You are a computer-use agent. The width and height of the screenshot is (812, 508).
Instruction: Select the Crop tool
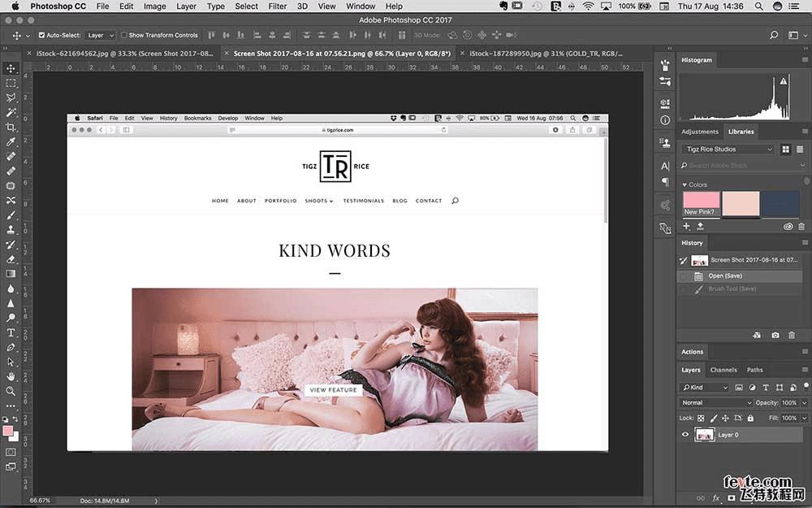coord(11,127)
